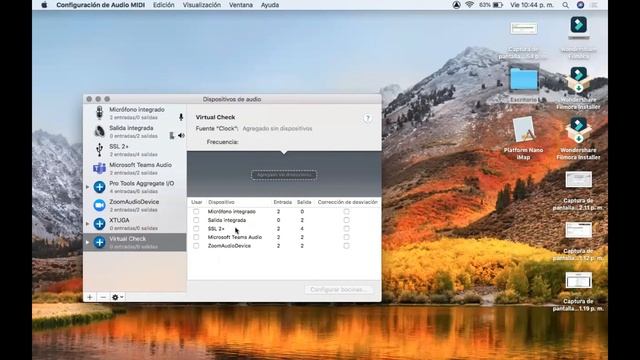Screen dimensions: 640x360
Task: Open the help question mark button
Action: [x=367, y=118]
